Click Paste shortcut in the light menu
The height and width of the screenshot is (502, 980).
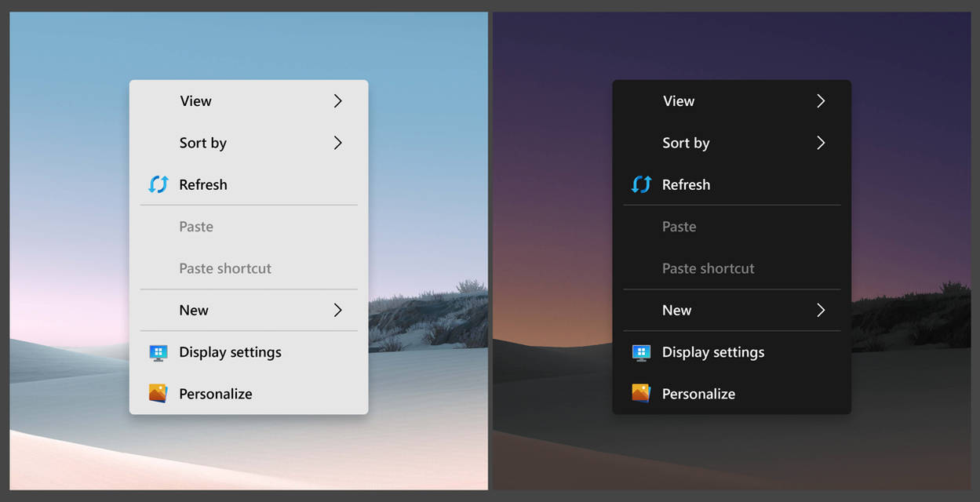pyautogui.click(x=225, y=268)
